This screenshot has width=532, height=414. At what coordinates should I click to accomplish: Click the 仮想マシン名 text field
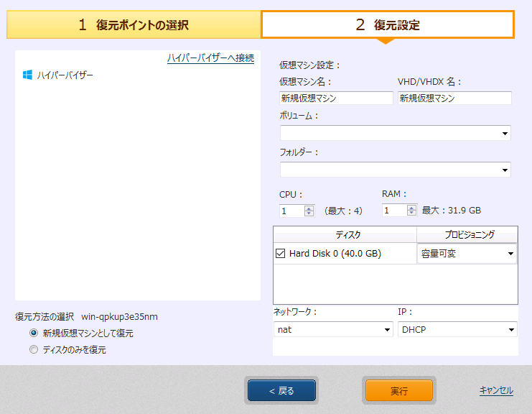(x=336, y=98)
